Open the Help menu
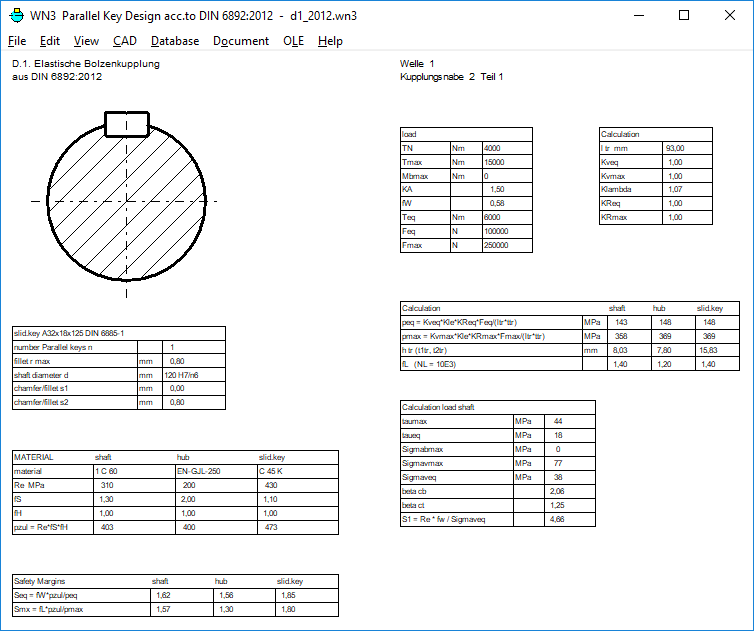This screenshot has height=631, width=754. pos(330,41)
